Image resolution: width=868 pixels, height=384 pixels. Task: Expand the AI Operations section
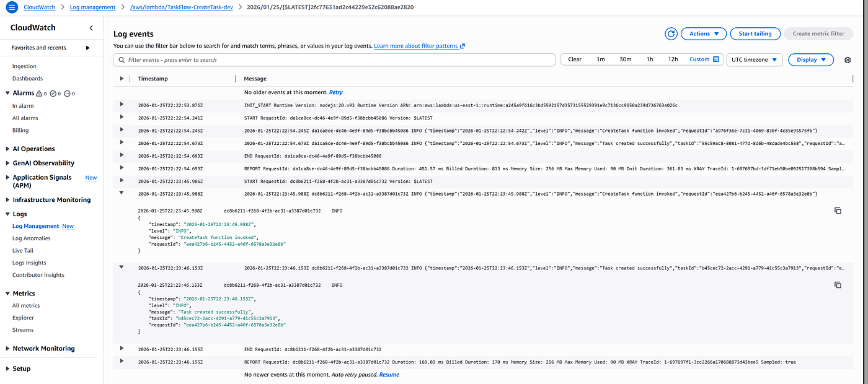coord(7,149)
